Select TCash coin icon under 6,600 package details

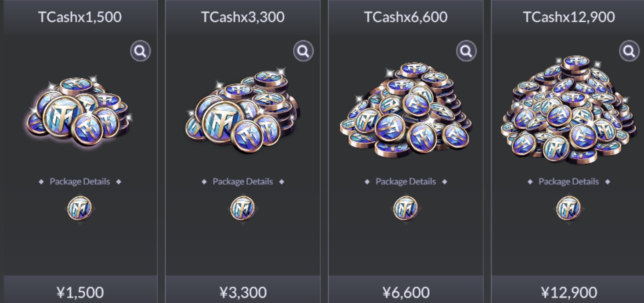tap(406, 208)
